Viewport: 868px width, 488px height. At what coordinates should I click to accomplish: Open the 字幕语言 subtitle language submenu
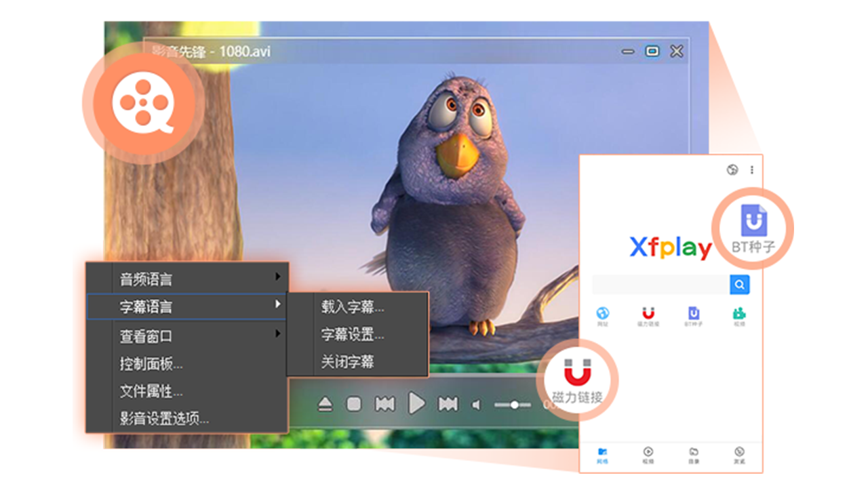point(148,306)
